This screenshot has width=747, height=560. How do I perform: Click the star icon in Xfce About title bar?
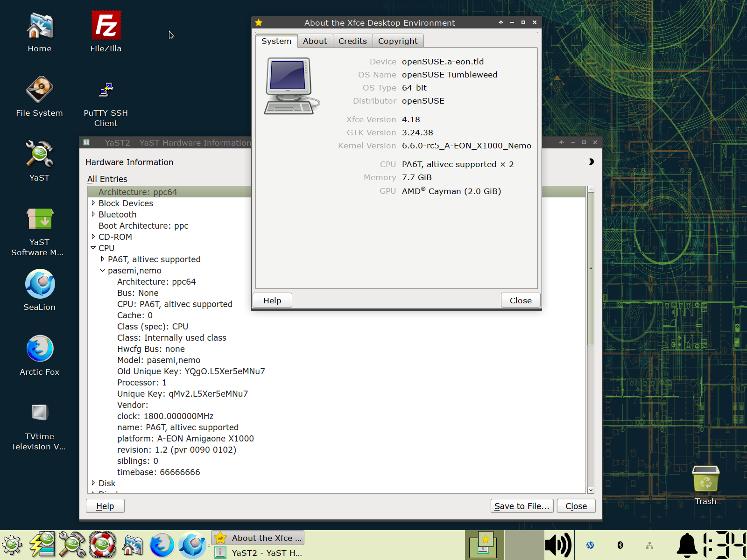click(x=259, y=22)
